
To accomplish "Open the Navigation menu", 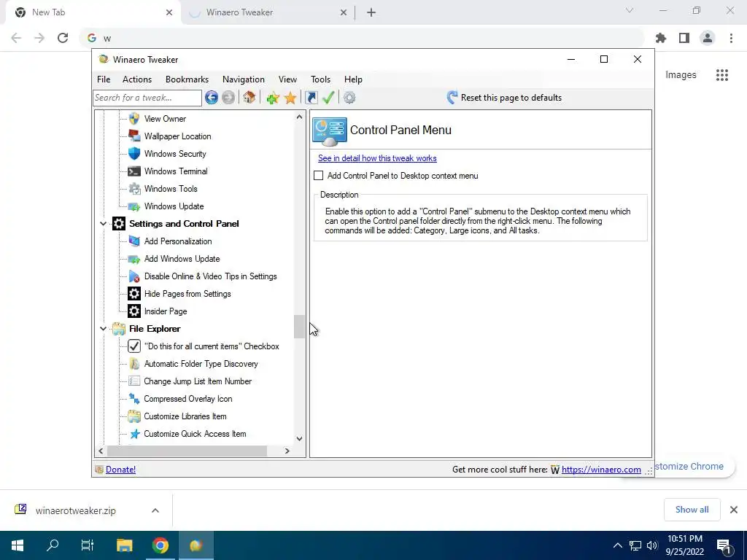I will [x=244, y=79].
